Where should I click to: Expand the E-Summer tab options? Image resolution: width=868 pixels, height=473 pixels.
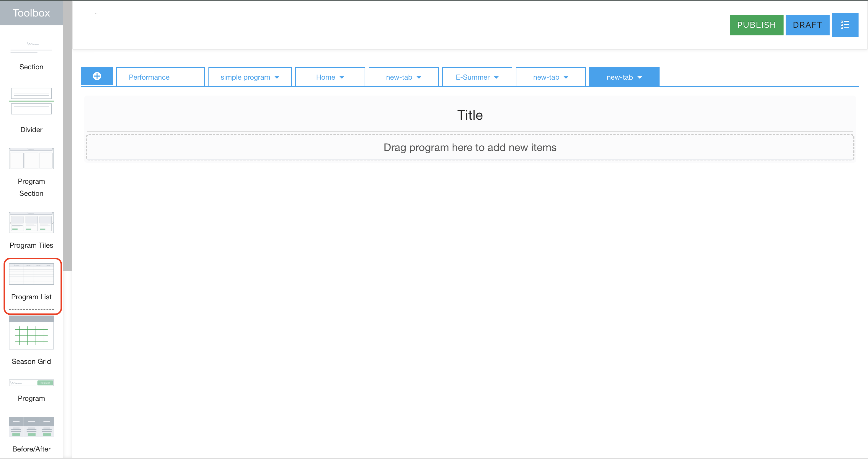click(496, 77)
